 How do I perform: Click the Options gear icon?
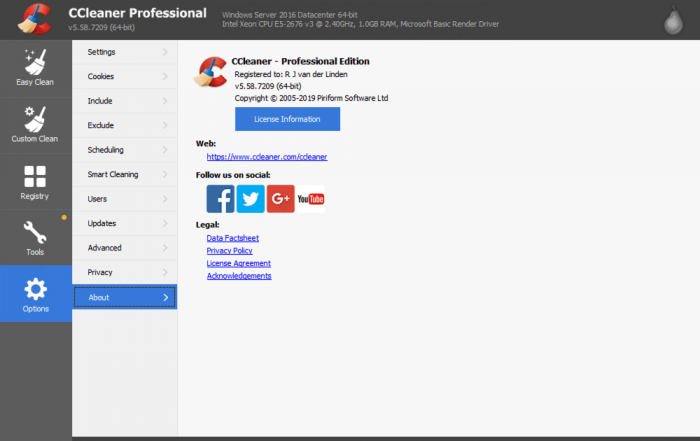tap(35, 291)
